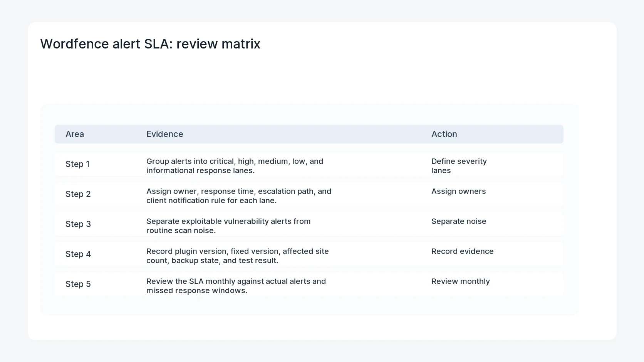644x362 pixels.
Task: Select the Review the SLA monthly evidence text
Action: pyautogui.click(x=236, y=286)
